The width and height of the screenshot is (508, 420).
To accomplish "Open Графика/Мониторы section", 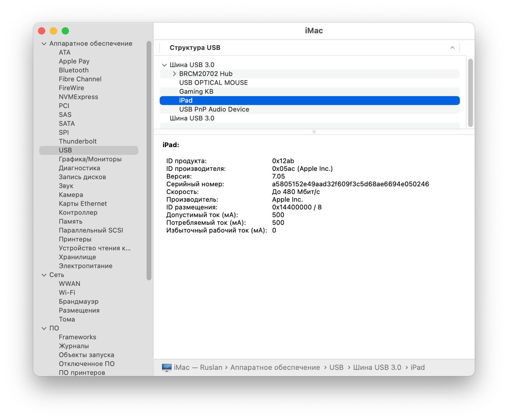I will point(90,159).
